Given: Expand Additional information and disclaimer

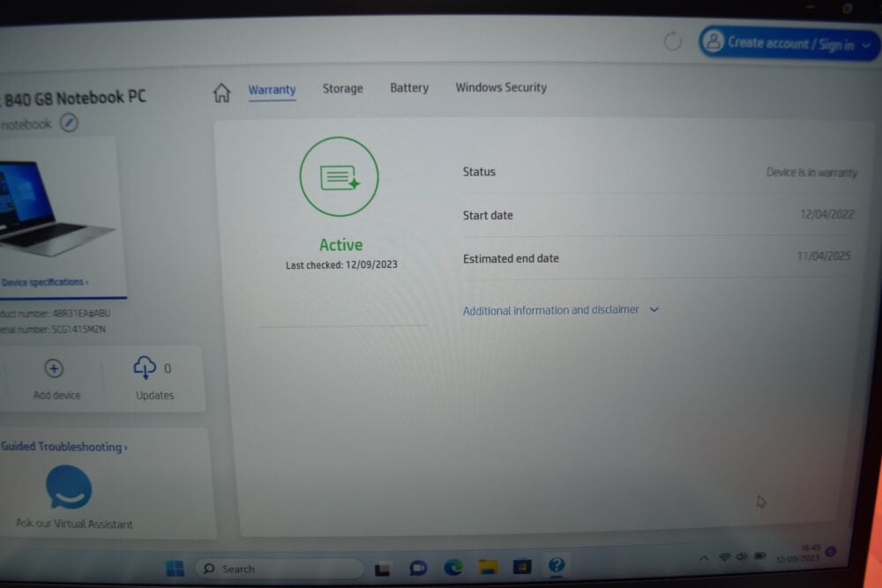Looking at the screenshot, I should click(561, 309).
